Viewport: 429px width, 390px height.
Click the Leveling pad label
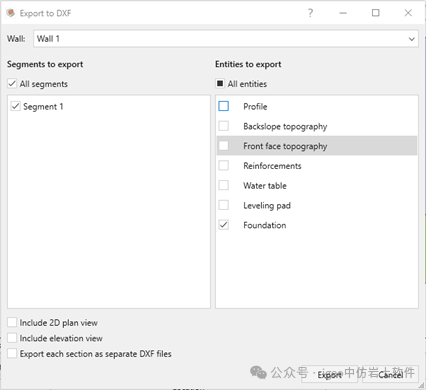[267, 205]
